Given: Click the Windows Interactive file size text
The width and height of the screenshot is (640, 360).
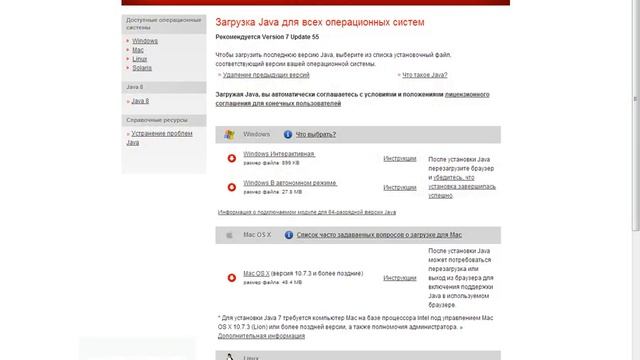Looking at the screenshot, I should pos(271,163).
